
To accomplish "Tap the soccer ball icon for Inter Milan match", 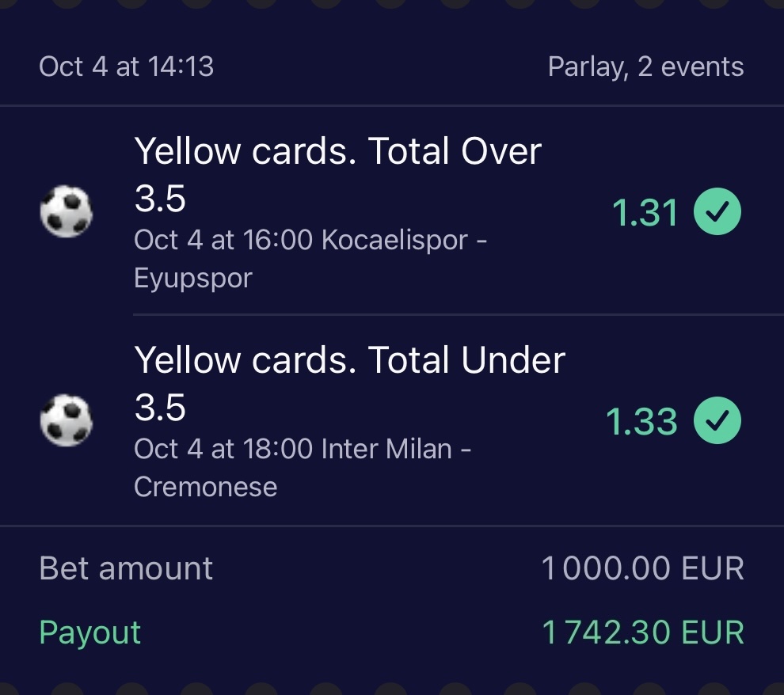I will [x=66, y=421].
